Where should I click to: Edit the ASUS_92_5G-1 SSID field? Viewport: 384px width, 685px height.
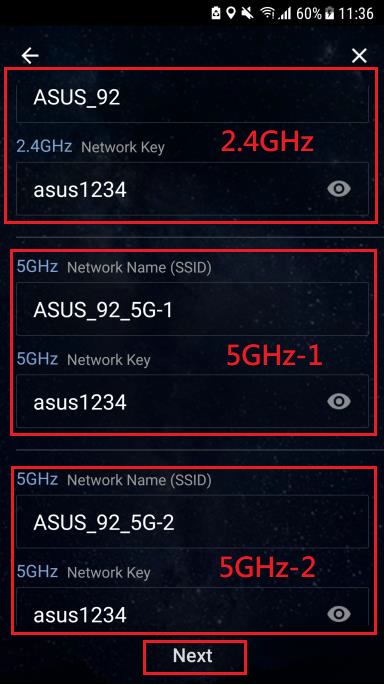tap(192, 309)
